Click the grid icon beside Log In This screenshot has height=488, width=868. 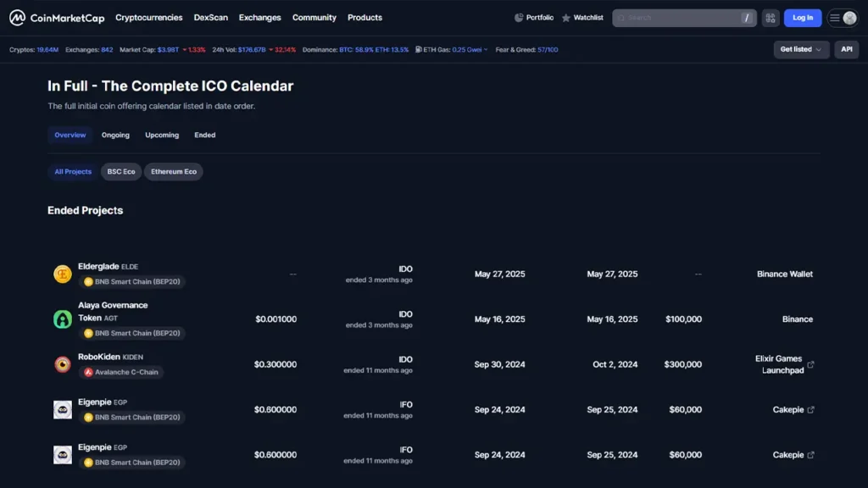[x=770, y=18]
